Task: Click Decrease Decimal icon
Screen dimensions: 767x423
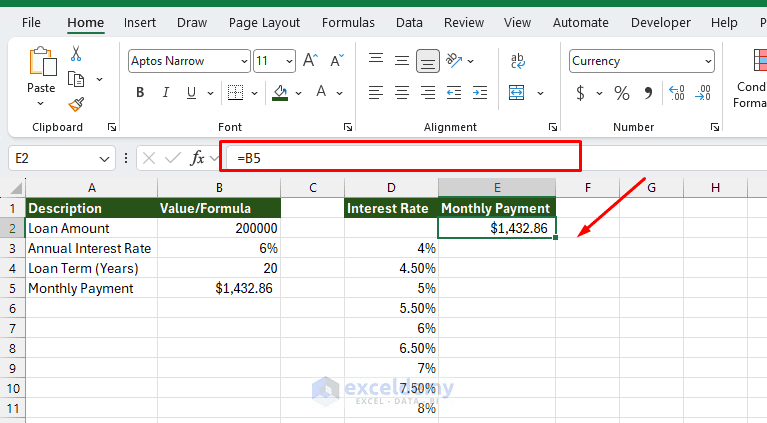Action: [703, 92]
